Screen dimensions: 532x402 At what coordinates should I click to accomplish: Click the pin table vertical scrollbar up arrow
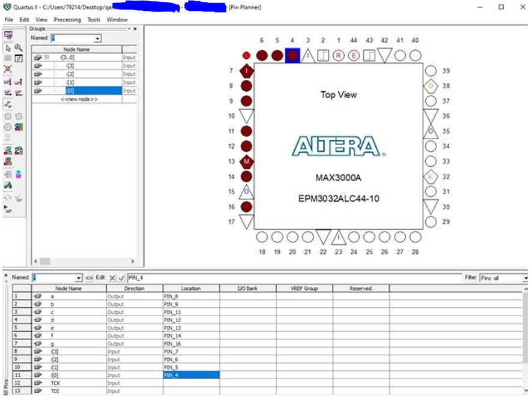coord(526,289)
